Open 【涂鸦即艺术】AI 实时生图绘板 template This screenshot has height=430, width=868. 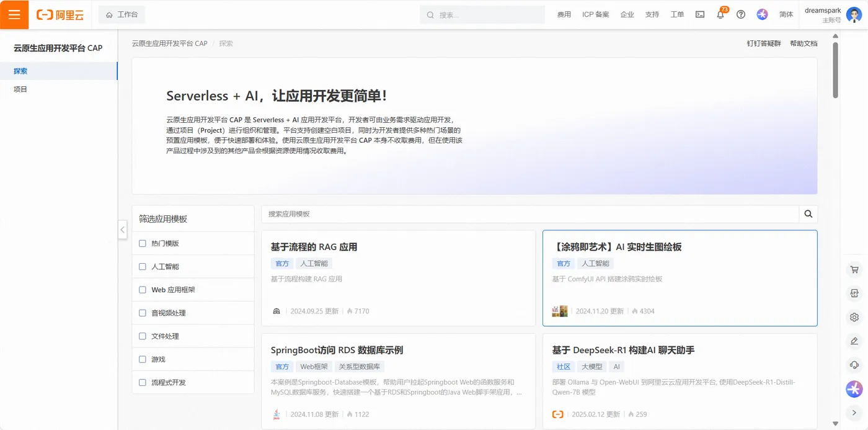[x=617, y=247]
